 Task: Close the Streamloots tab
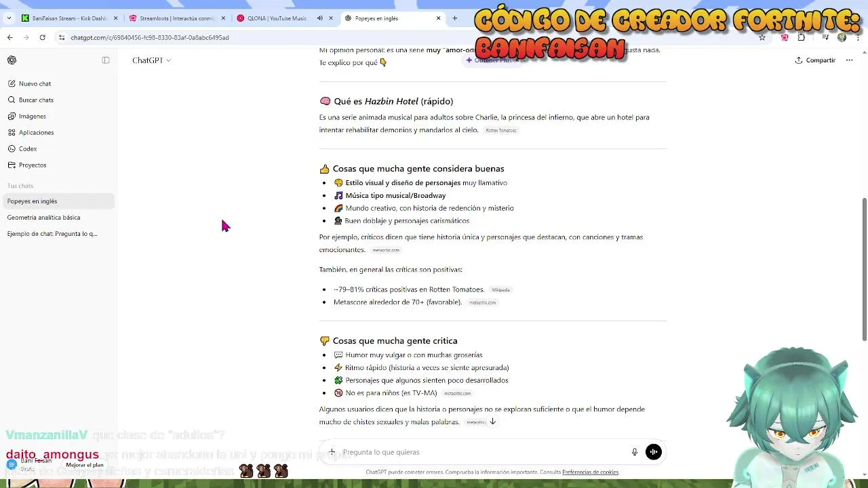[x=223, y=18]
